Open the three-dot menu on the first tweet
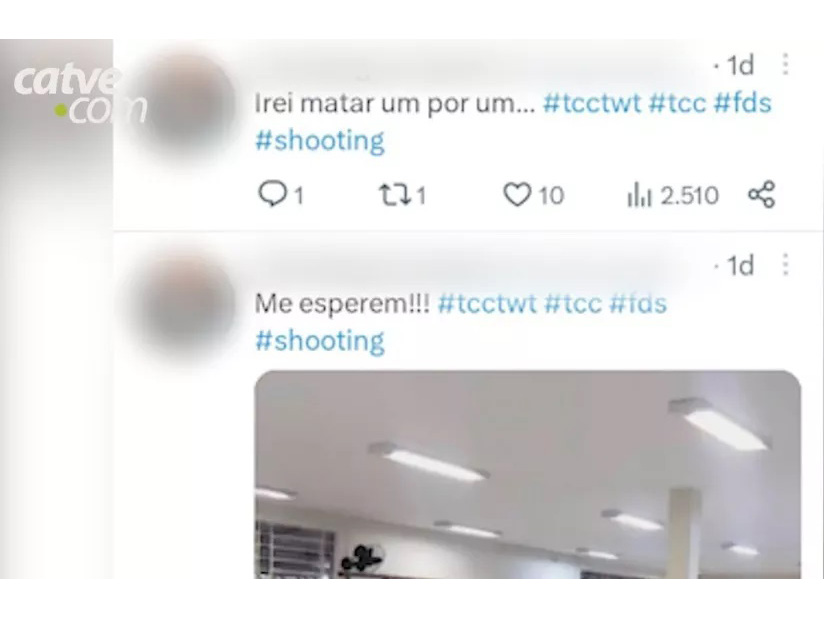 [785, 64]
